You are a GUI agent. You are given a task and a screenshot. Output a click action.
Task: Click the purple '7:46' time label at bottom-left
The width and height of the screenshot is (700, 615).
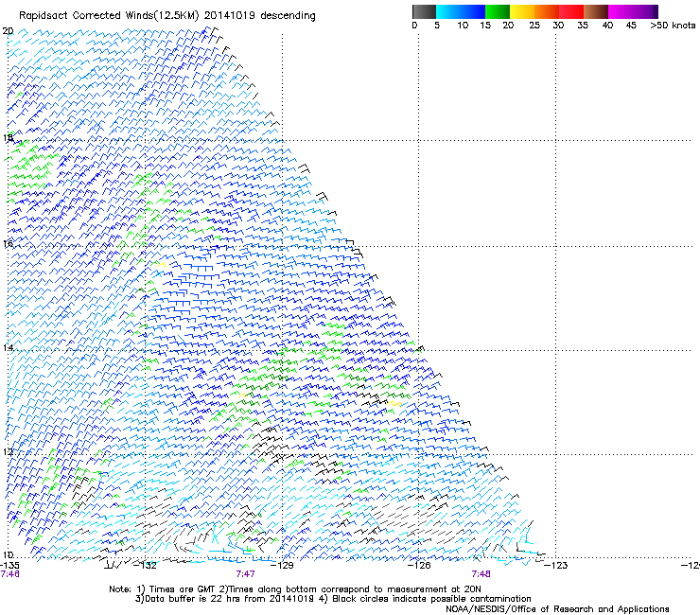(x=9, y=574)
